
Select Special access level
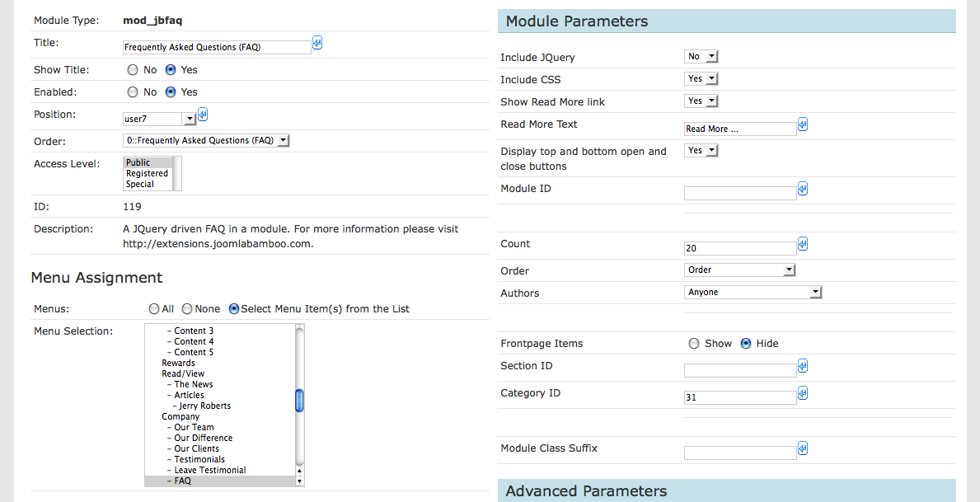click(x=148, y=185)
